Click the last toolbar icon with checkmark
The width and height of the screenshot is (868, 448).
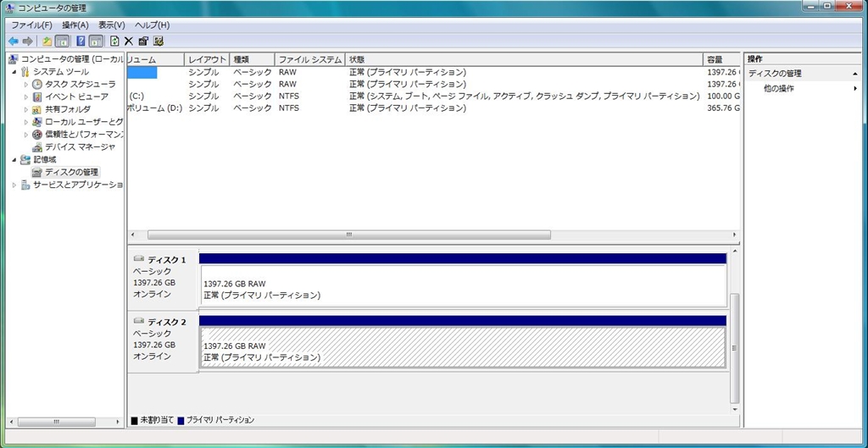159,41
